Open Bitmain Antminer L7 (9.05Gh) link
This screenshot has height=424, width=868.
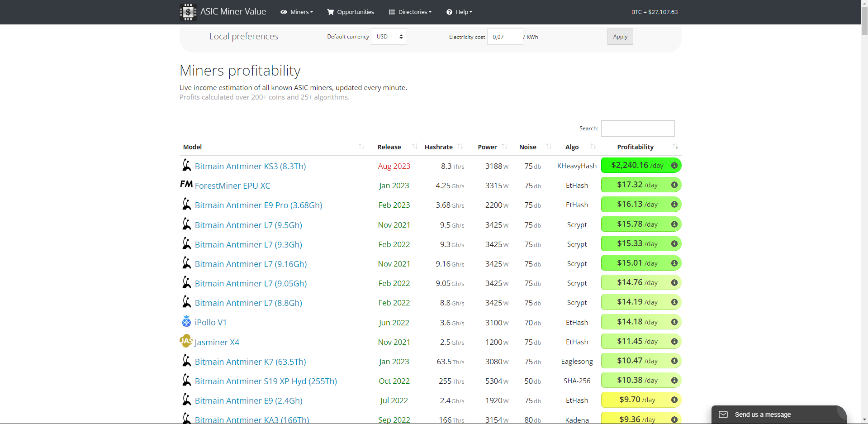click(x=251, y=283)
